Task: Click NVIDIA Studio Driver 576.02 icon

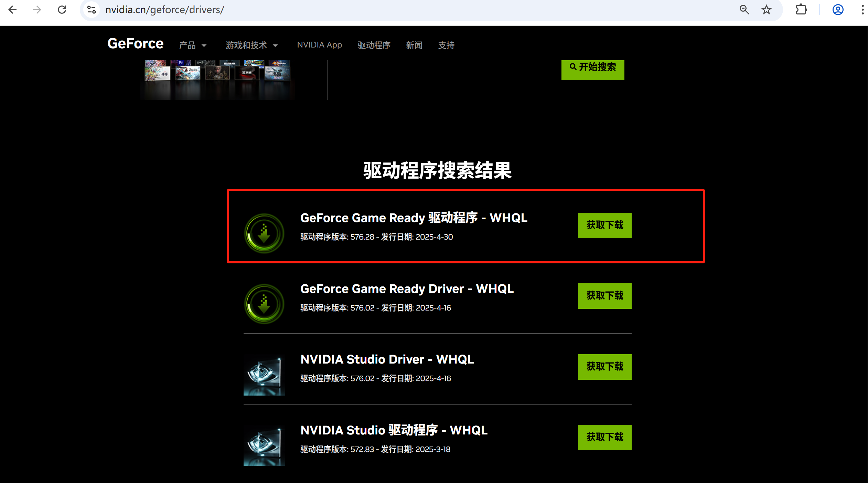Action: point(264,375)
